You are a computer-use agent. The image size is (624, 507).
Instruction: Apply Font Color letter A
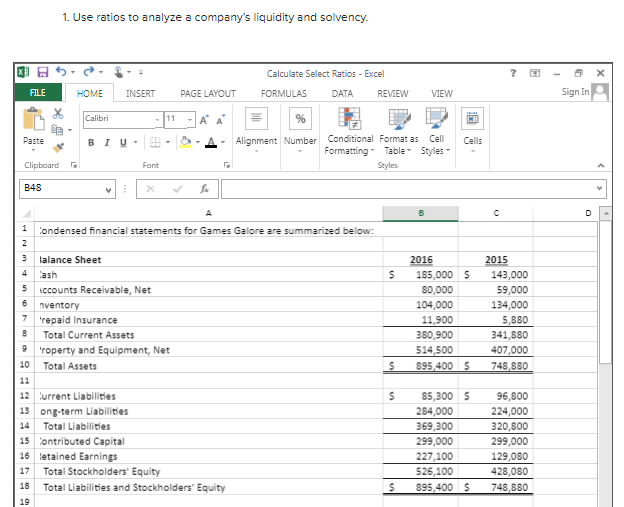[211, 142]
